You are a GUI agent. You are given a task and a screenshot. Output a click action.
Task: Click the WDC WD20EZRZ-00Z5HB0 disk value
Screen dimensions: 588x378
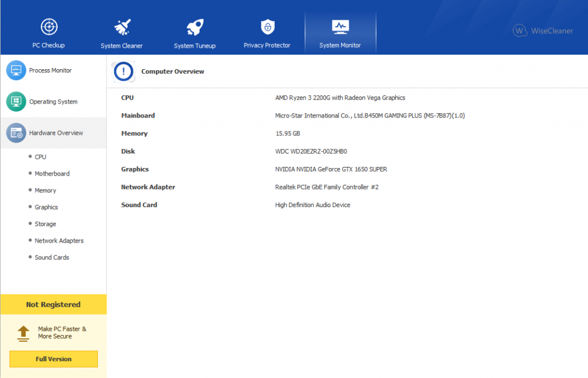click(x=311, y=151)
